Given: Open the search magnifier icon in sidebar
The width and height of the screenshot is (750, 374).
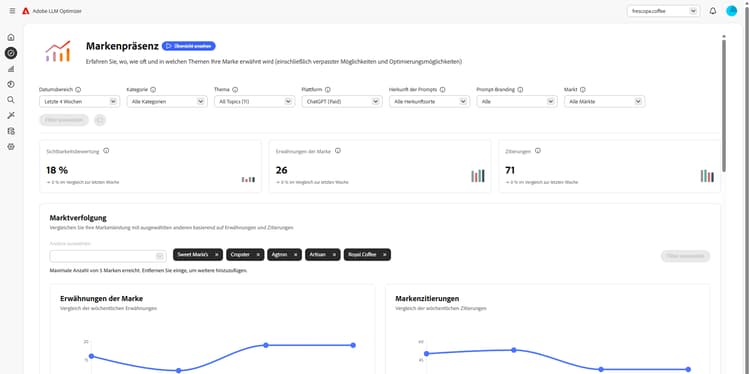Looking at the screenshot, I should (x=11, y=100).
